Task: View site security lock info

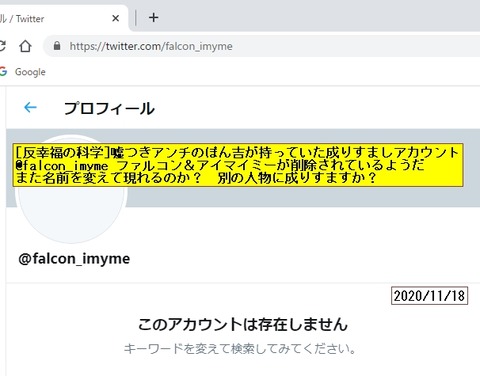Action: [57, 46]
